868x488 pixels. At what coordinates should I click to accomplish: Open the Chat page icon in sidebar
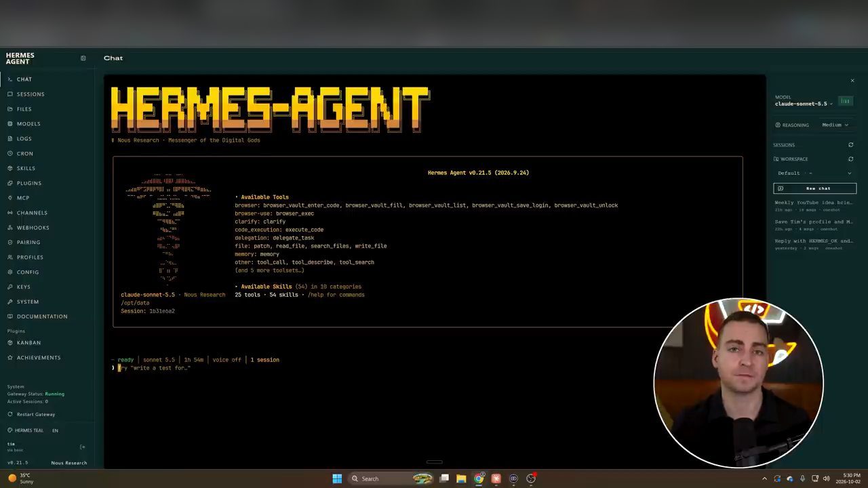(10, 79)
